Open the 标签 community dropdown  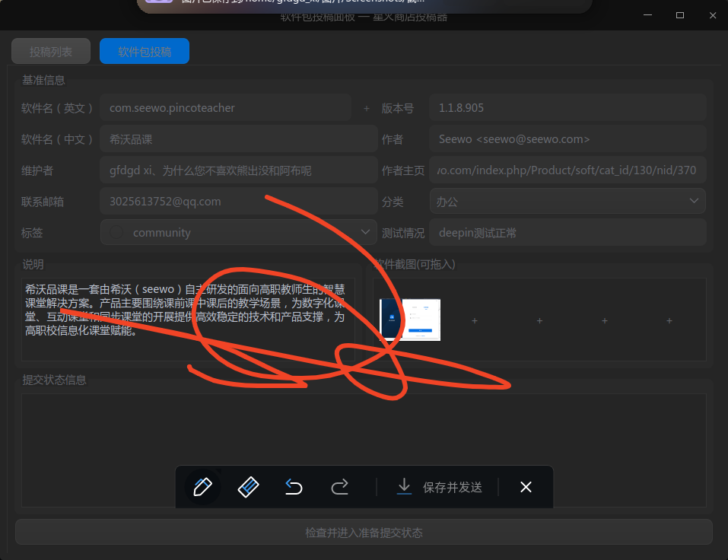coord(364,232)
